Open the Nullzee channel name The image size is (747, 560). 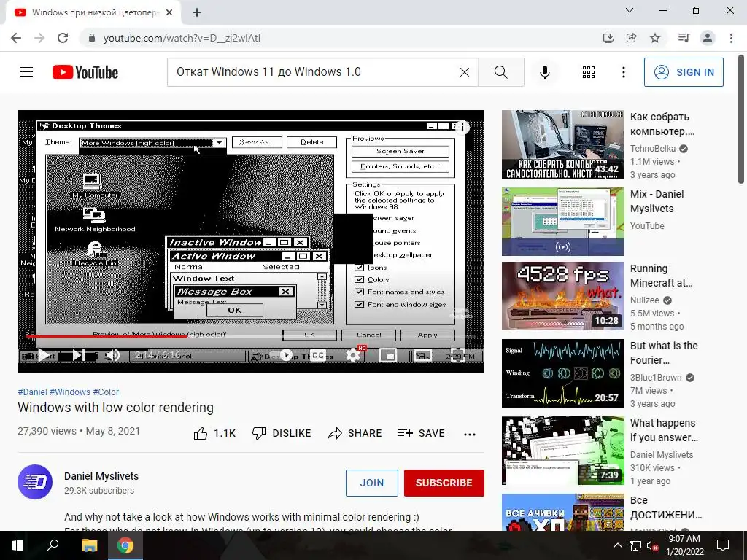click(645, 300)
